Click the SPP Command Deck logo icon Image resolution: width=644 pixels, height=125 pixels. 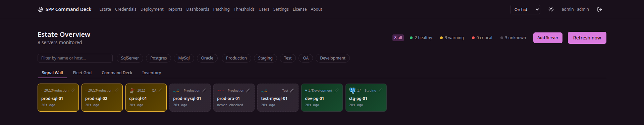point(40,9)
